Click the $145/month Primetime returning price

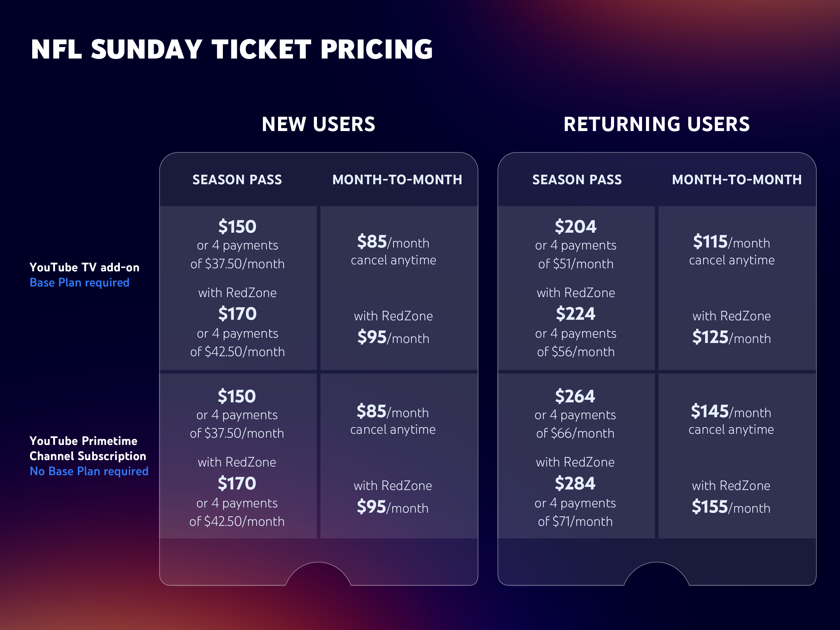(731, 412)
